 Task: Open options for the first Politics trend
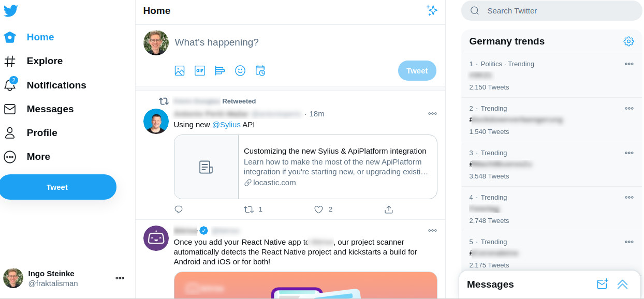tap(629, 64)
